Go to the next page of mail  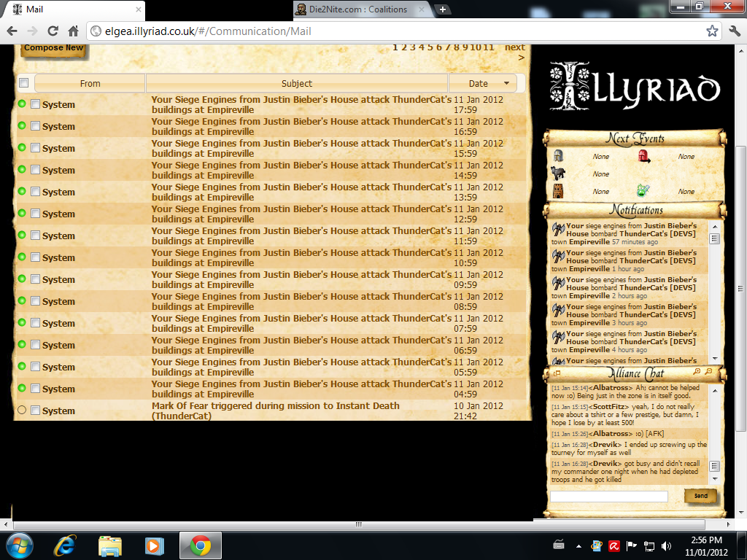pos(514,47)
